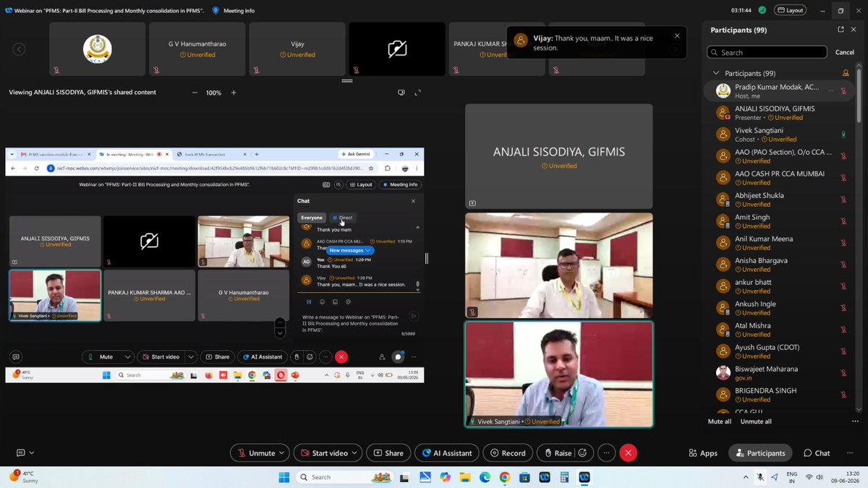Open more options ellipsis in main toolbar

pyautogui.click(x=606, y=453)
